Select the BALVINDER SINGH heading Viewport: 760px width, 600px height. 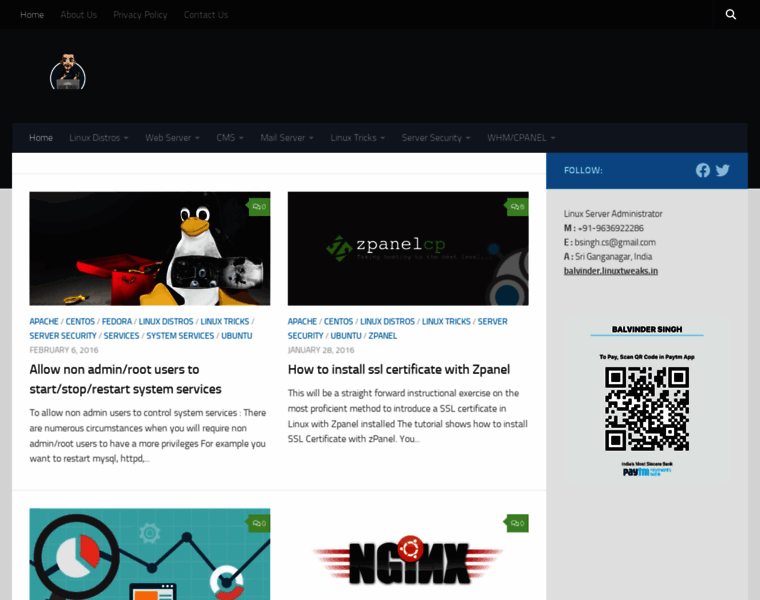tap(647, 329)
